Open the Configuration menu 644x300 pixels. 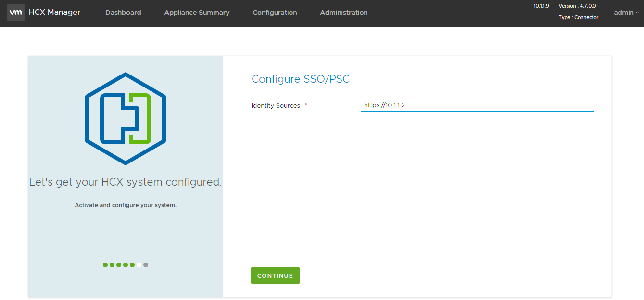(275, 12)
